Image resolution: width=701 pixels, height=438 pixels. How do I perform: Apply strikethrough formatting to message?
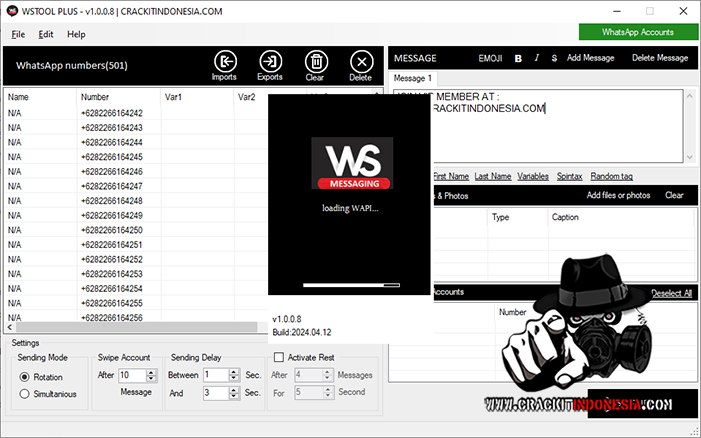554,58
